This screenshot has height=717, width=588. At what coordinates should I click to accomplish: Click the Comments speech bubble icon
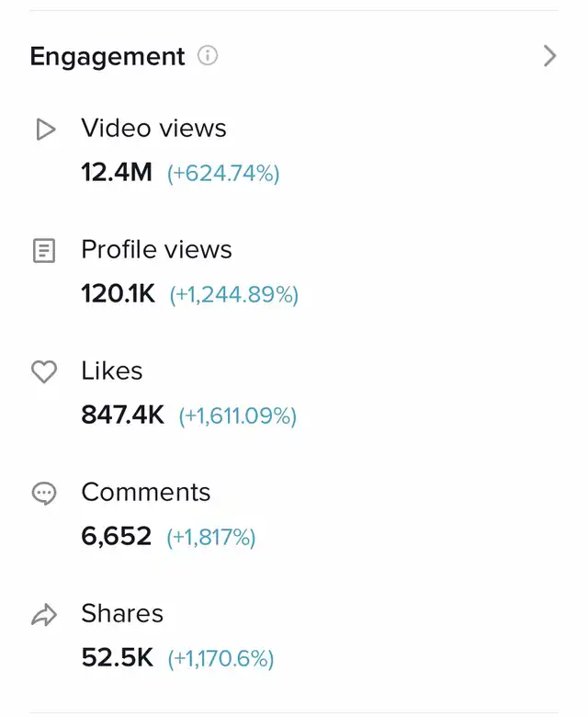click(44, 494)
